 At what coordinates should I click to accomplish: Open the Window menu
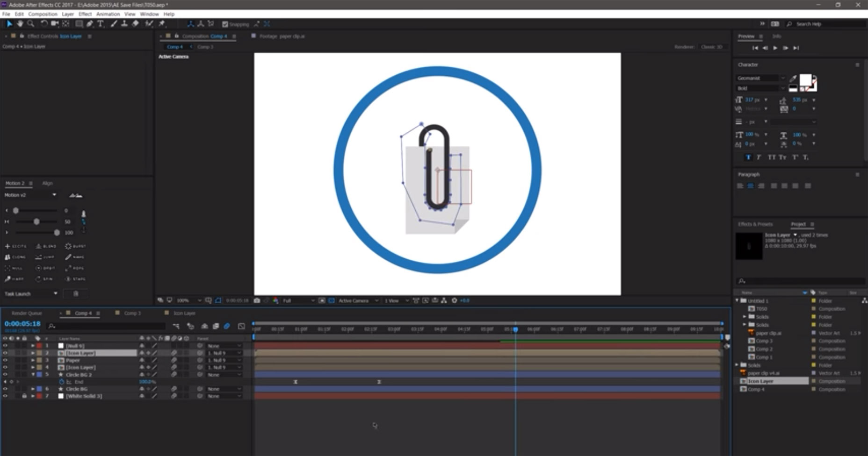149,14
